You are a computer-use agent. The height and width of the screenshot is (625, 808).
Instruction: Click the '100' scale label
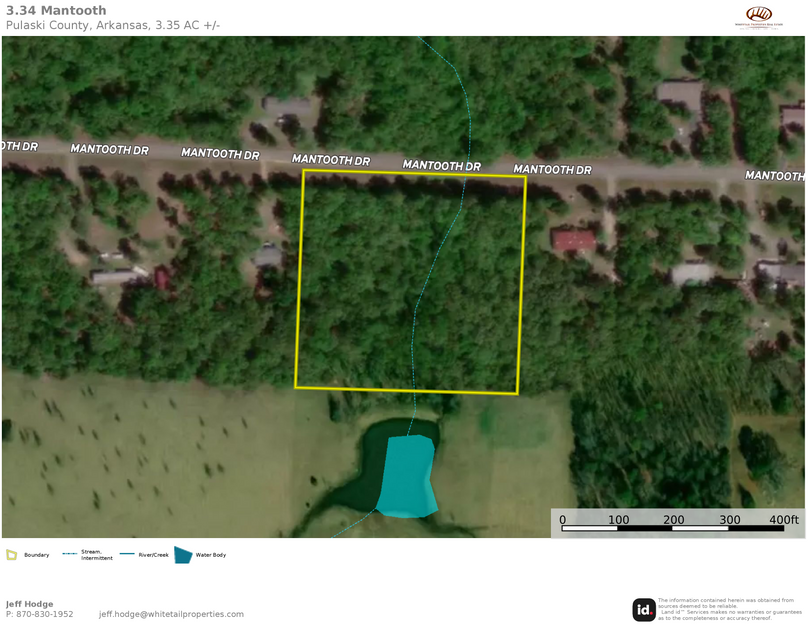pos(618,519)
